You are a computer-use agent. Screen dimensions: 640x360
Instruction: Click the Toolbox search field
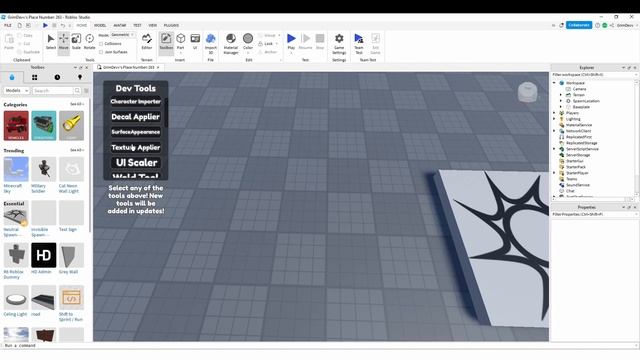click(53, 91)
